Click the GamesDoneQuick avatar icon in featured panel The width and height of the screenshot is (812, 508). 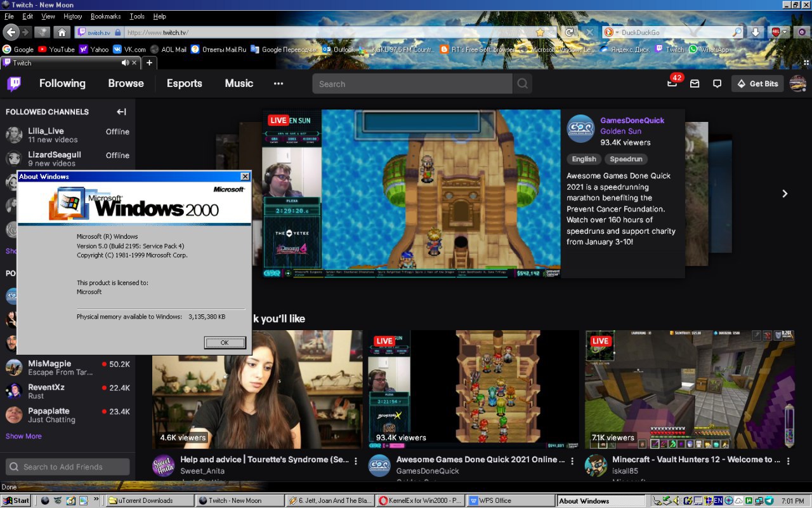click(x=580, y=129)
